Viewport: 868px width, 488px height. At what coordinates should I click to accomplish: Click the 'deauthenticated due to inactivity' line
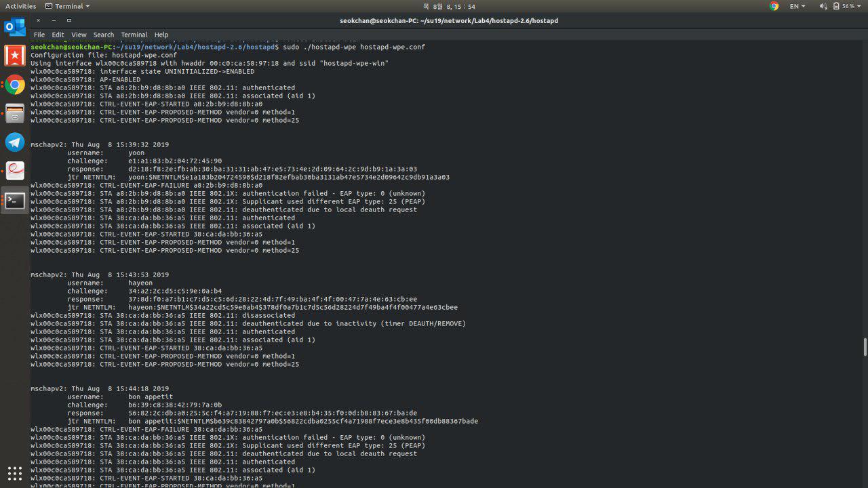(248, 323)
